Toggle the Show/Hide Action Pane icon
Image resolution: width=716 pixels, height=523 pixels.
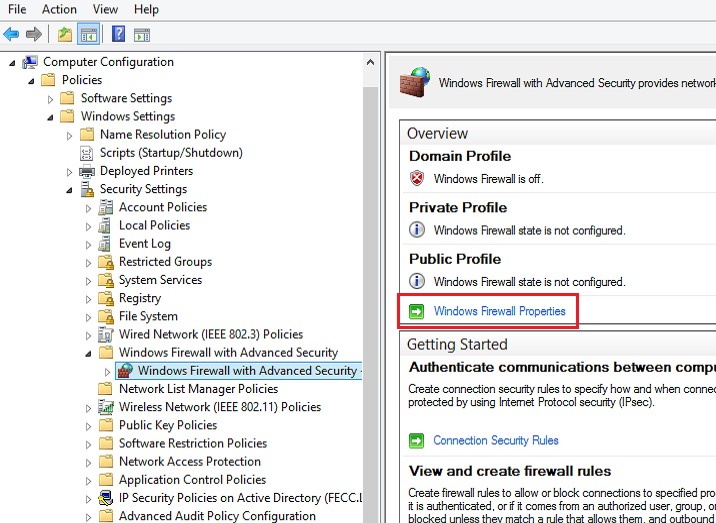tap(142, 35)
